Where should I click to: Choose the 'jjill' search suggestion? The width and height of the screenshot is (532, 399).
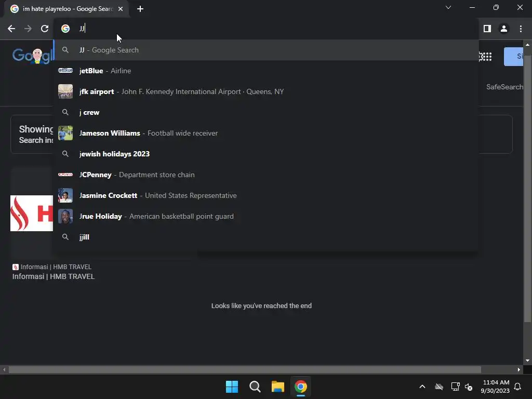click(266, 237)
